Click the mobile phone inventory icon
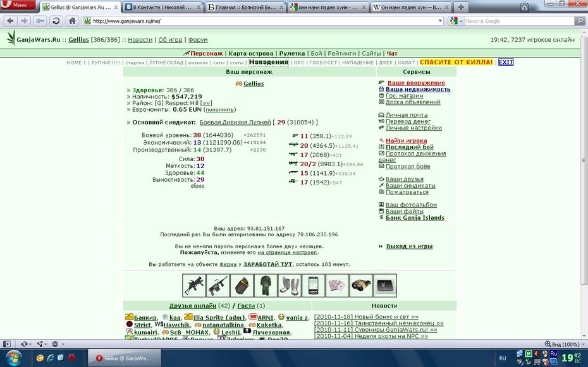The image size is (588, 367). 313,286
